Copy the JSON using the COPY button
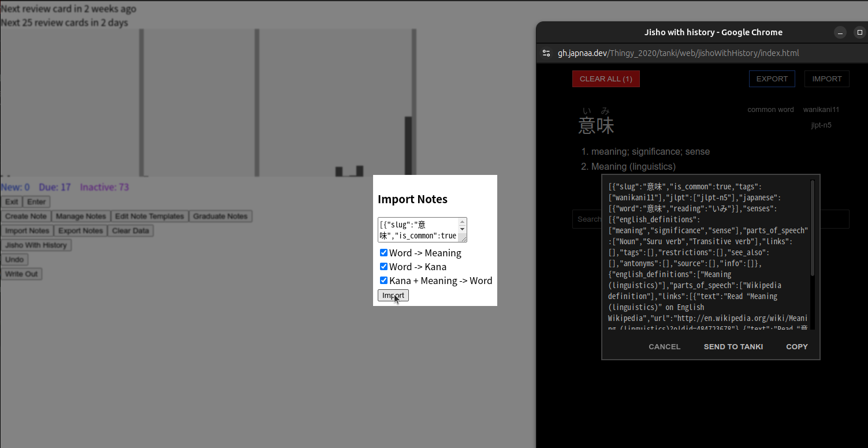868x448 pixels. 797,346
